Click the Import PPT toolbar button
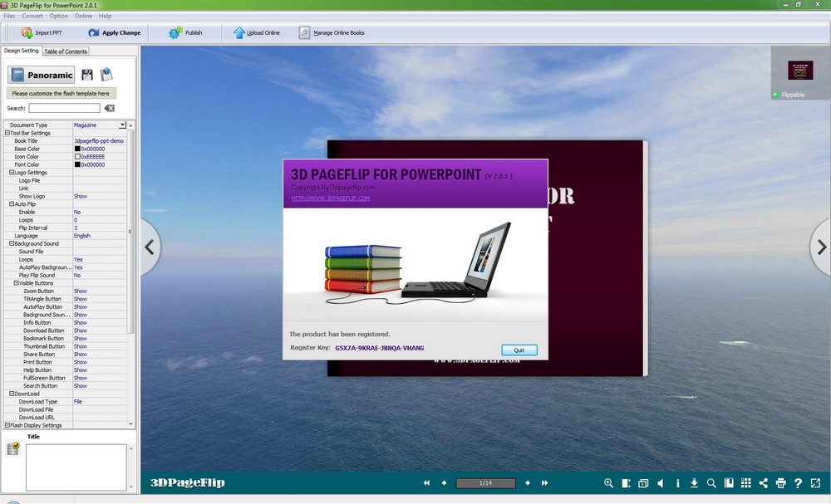The width and height of the screenshot is (831, 504). click(x=42, y=33)
